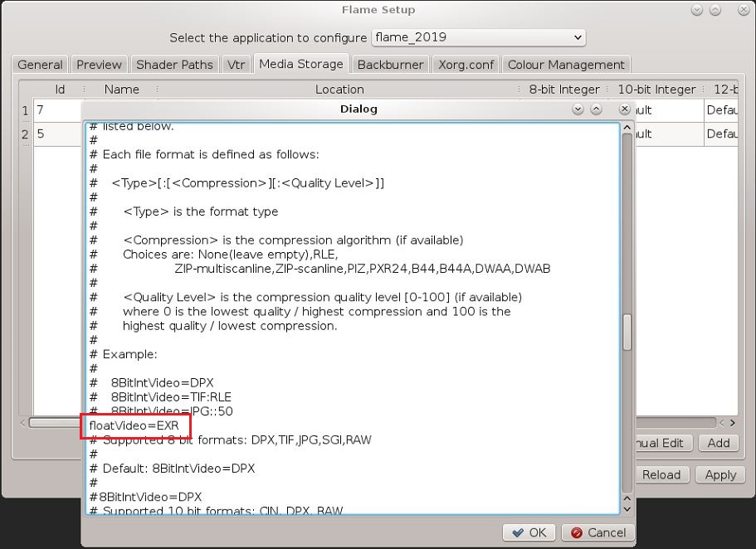Switch to the Backburner tab
The image size is (756, 549).
(x=392, y=64)
